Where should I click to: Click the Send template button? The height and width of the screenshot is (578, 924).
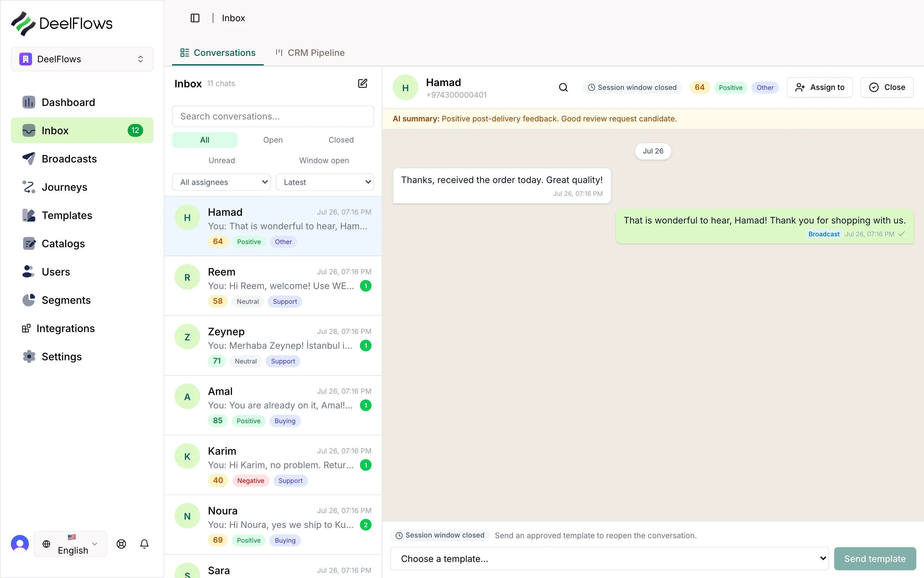coord(875,558)
